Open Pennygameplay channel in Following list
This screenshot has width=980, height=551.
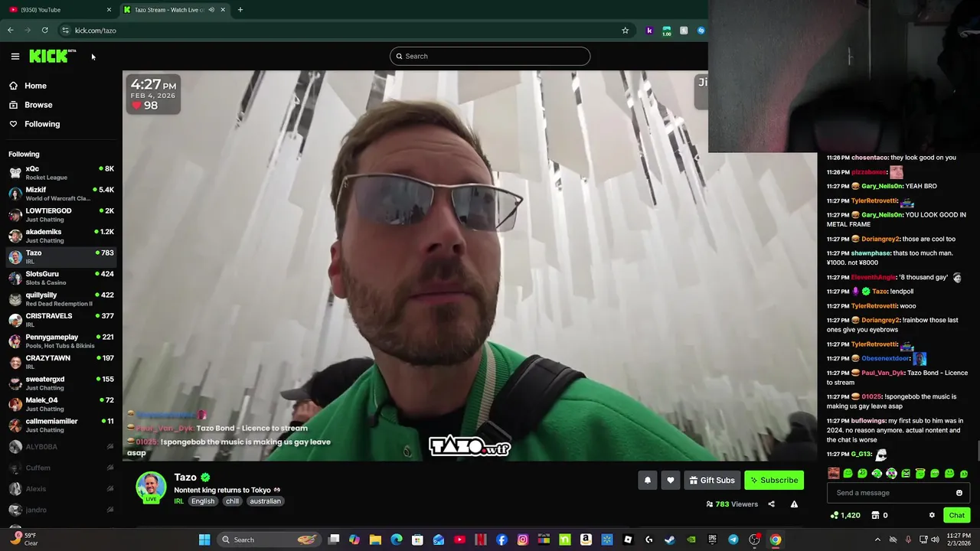click(x=61, y=341)
